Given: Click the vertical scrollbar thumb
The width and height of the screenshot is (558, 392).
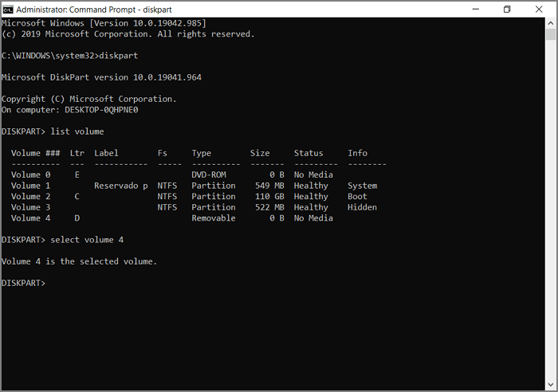Looking at the screenshot, I should point(551,34).
